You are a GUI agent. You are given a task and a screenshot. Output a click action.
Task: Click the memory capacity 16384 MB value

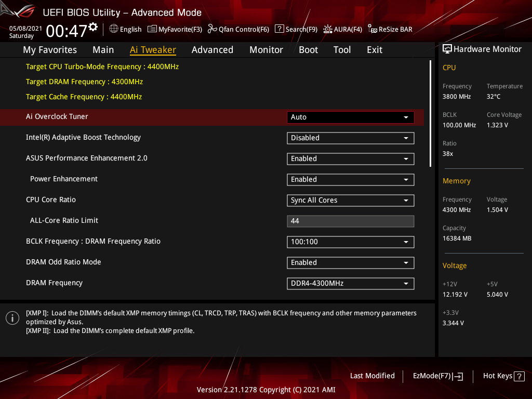pos(457,238)
